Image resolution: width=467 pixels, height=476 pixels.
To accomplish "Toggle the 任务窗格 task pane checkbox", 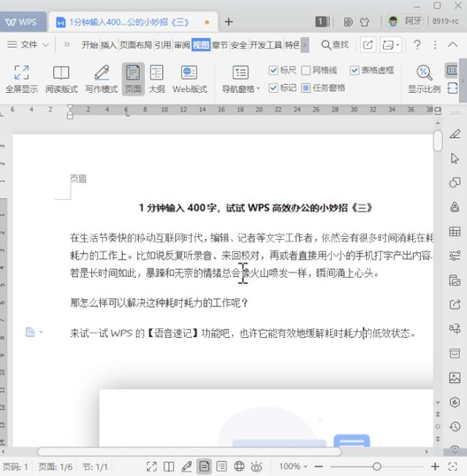I will pos(306,88).
